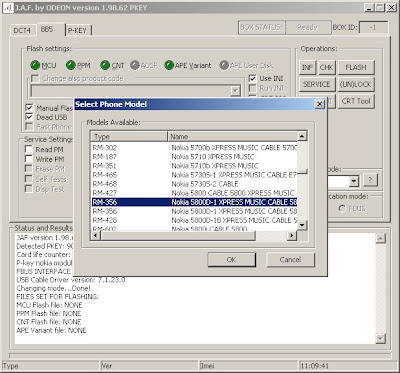Viewport: 400px width, 373px height.
Task: Open the product code dropdown
Action: (235, 91)
